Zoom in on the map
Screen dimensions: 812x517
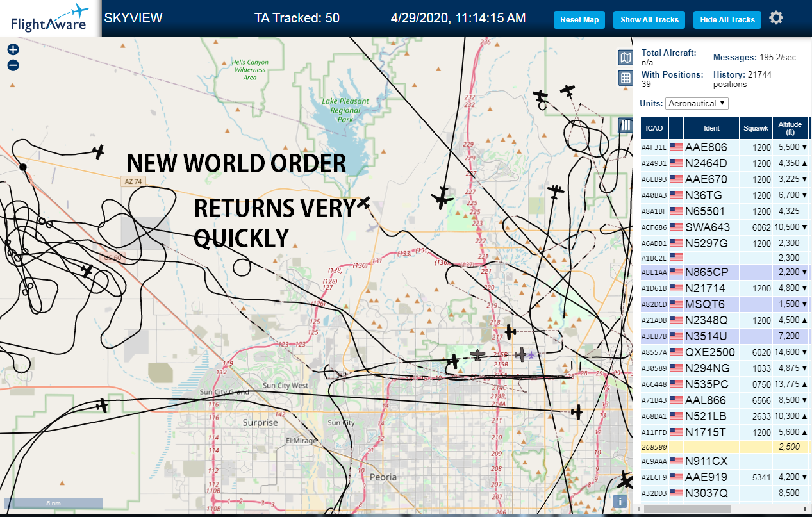(x=13, y=49)
